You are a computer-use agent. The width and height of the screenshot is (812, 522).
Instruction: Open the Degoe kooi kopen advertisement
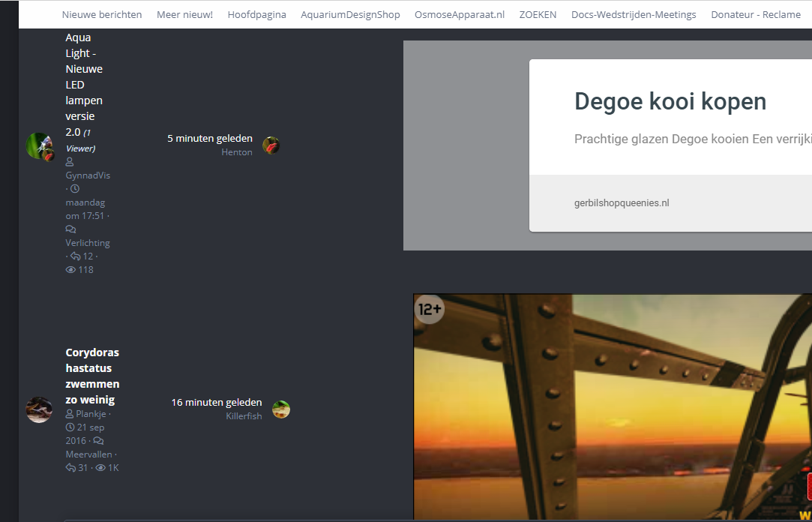click(x=670, y=102)
